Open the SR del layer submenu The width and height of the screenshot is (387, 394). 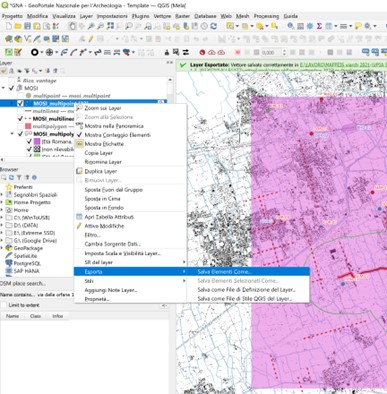tap(130, 262)
